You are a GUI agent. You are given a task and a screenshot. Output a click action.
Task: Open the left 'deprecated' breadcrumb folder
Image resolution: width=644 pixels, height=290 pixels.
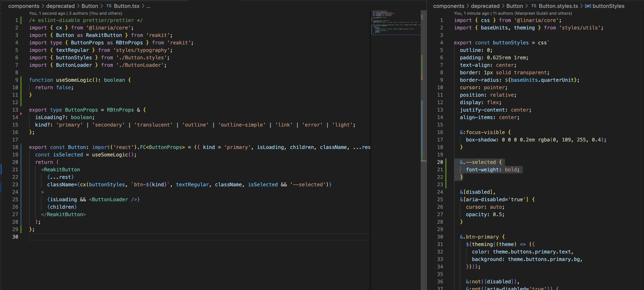tap(60, 6)
